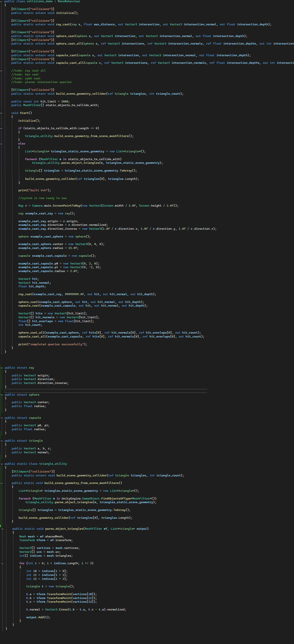Collapse the capsule struct definition

click(x=2, y=418)
